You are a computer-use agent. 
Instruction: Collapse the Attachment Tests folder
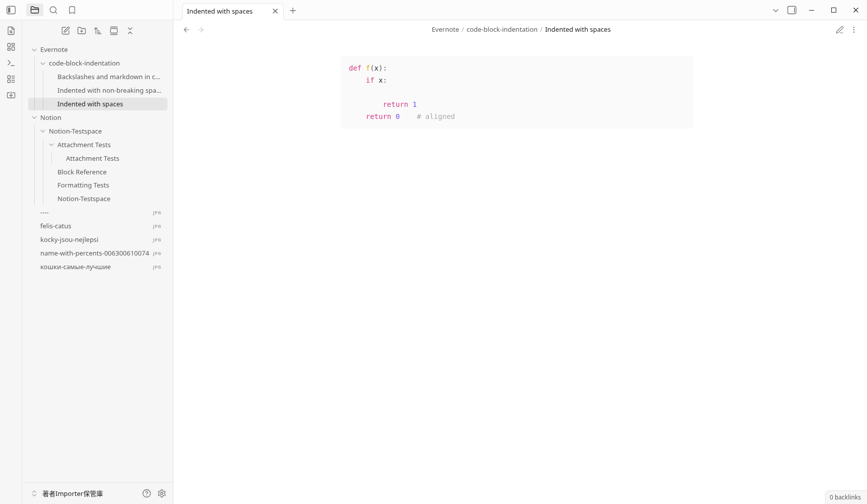pos(51,145)
